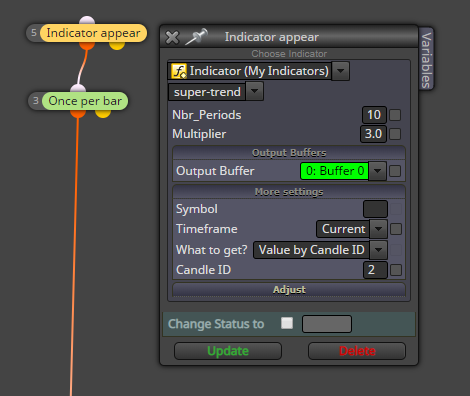Open the Variables side tab
This screenshot has width=470, height=396.
[x=426, y=59]
